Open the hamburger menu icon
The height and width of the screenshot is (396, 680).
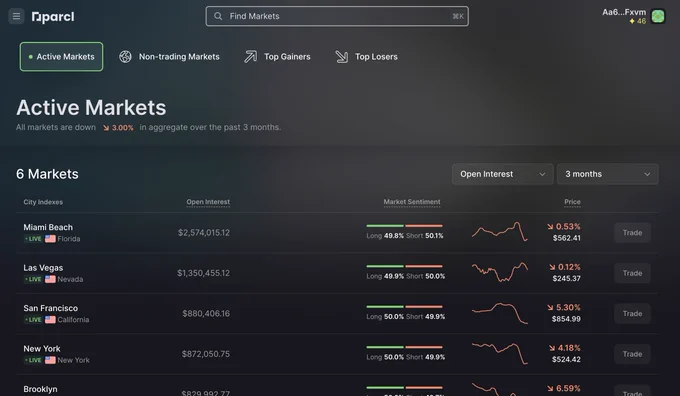(16, 16)
